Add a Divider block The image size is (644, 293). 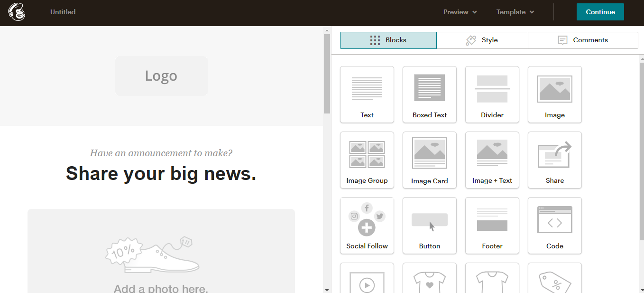[492, 95]
